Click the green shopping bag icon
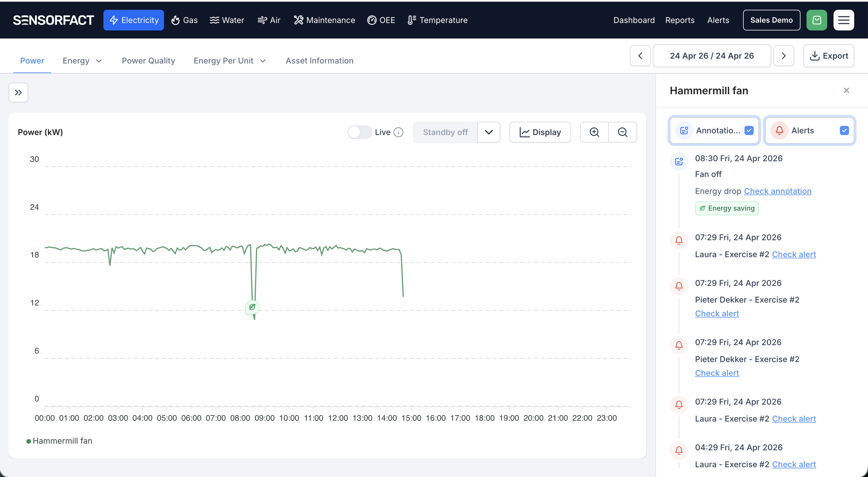The width and height of the screenshot is (868, 477). (x=817, y=20)
